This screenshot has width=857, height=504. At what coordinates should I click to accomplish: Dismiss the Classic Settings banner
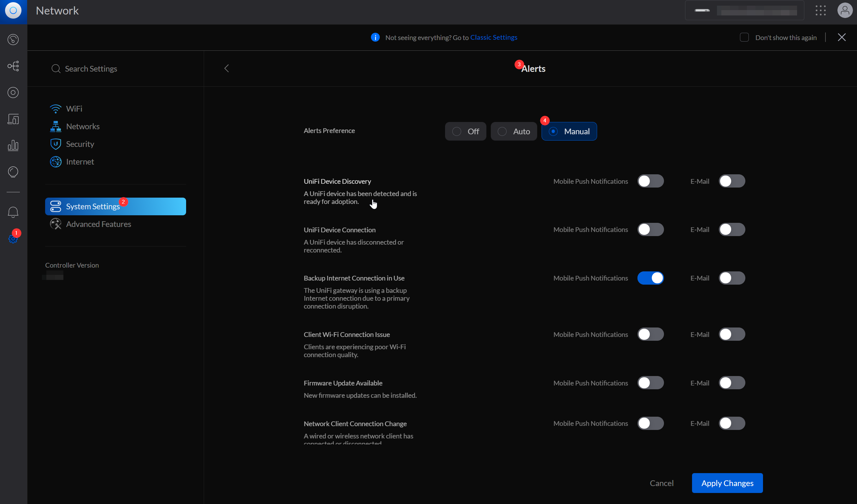(842, 38)
